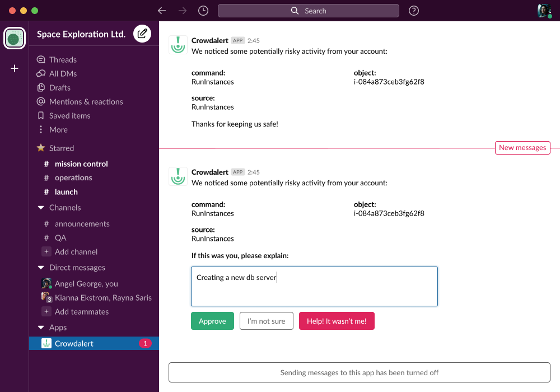Screen dimensions: 560x392
Task: Click the Approve button
Action: tap(212, 321)
